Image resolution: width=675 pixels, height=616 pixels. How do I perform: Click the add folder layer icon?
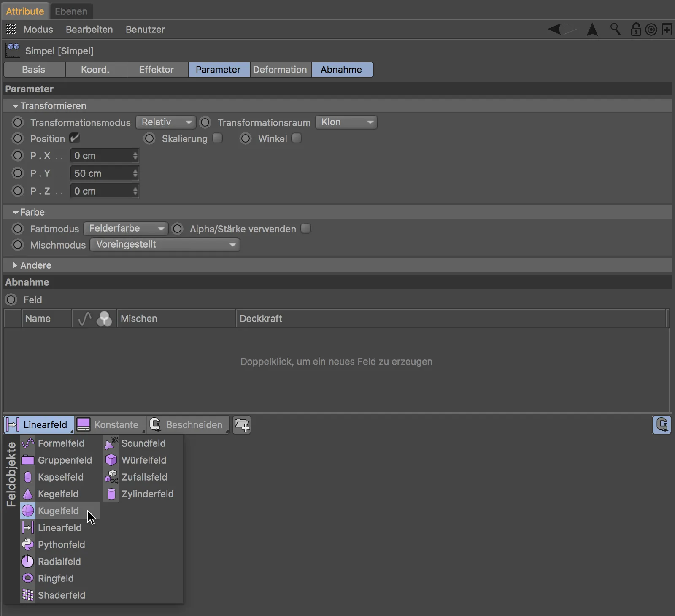[242, 424]
